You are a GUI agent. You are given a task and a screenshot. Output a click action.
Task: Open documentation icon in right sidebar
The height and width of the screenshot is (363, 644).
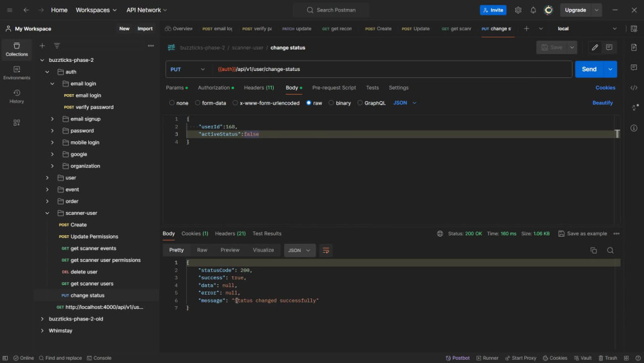(634, 47)
